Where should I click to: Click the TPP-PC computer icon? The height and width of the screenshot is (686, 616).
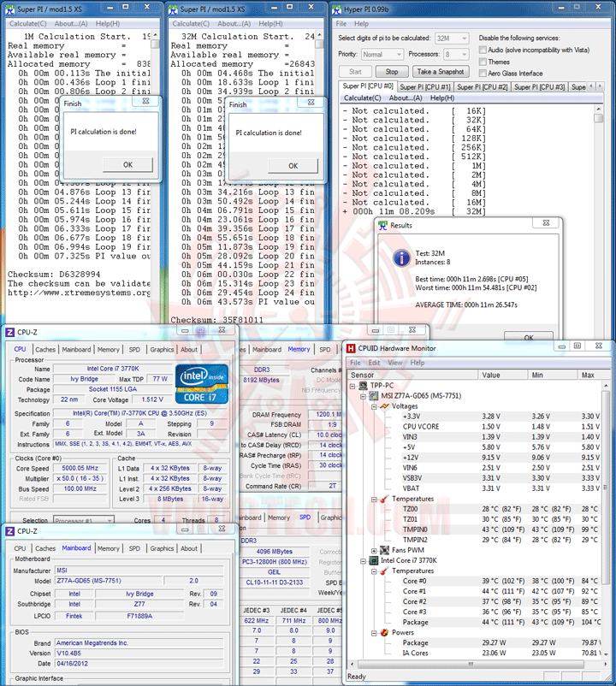coord(363,386)
